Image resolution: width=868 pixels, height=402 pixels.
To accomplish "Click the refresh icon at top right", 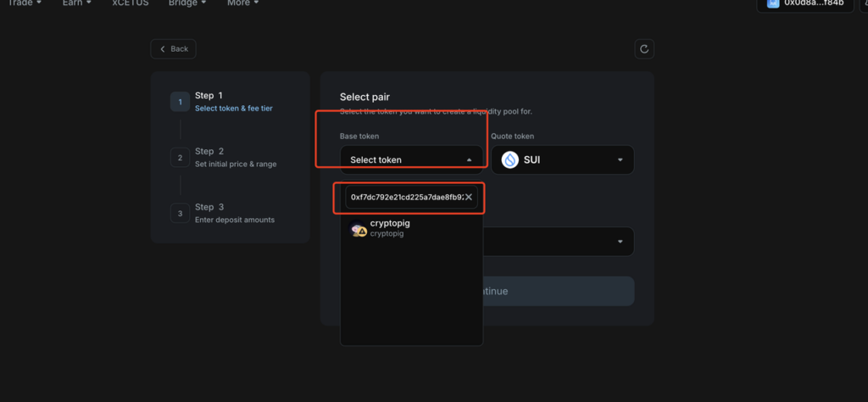I will tap(644, 48).
